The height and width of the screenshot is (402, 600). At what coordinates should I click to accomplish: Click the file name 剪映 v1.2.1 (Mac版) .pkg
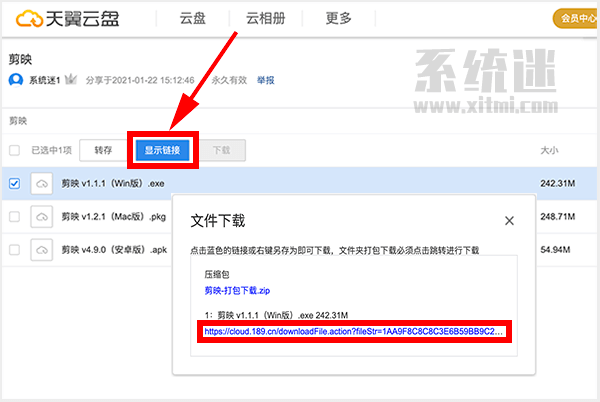[x=114, y=216]
